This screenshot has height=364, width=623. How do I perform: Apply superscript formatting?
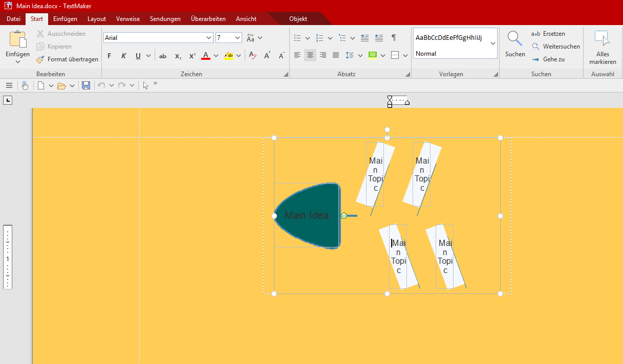point(192,56)
